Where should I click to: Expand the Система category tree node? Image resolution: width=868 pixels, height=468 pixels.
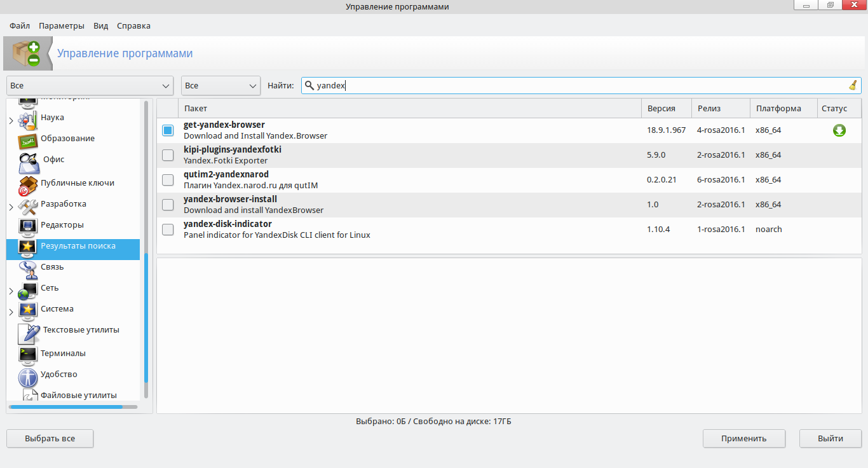click(11, 312)
